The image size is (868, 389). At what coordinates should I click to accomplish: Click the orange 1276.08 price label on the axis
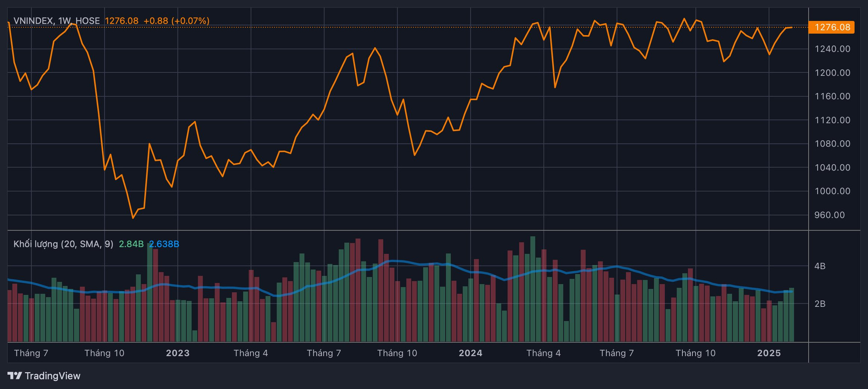coord(832,27)
